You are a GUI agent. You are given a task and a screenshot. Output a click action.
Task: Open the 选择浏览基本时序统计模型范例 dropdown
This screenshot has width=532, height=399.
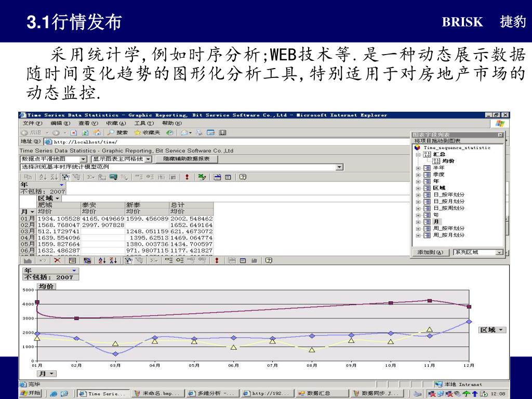click(x=339, y=167)
